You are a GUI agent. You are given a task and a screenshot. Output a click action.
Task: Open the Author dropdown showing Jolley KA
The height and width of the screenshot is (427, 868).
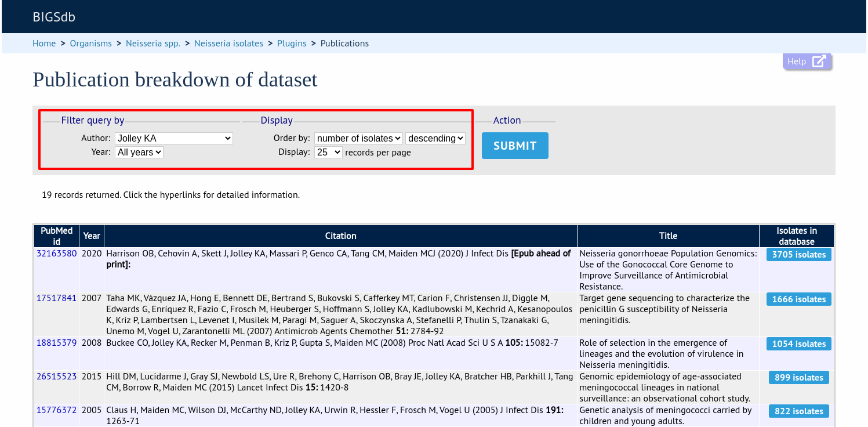(x=174, y=138)
